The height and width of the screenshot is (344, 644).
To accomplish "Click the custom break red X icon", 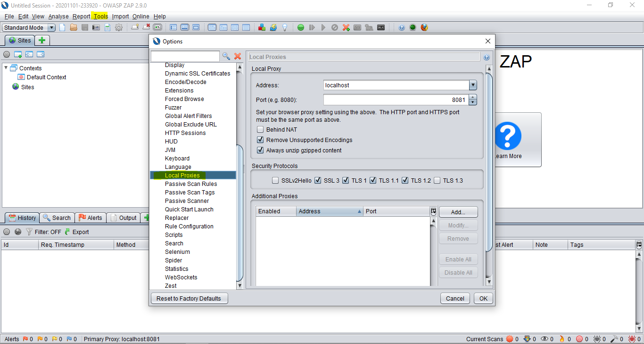I will click(x=346, y=27).
